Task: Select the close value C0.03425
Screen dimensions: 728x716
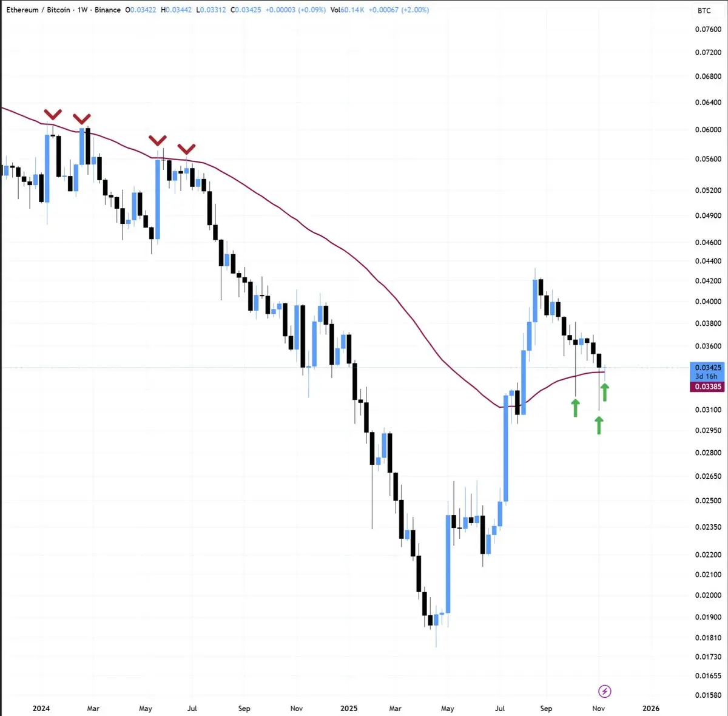Action: pyautogui.click(x=246, y=10)
